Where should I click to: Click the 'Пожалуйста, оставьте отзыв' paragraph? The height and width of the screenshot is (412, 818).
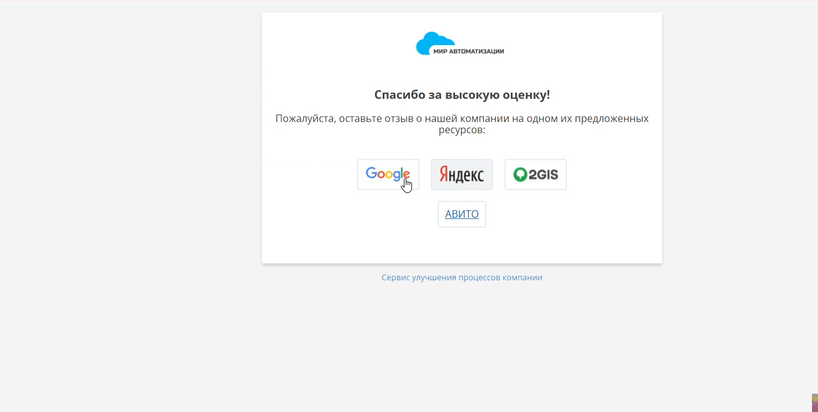462,124
